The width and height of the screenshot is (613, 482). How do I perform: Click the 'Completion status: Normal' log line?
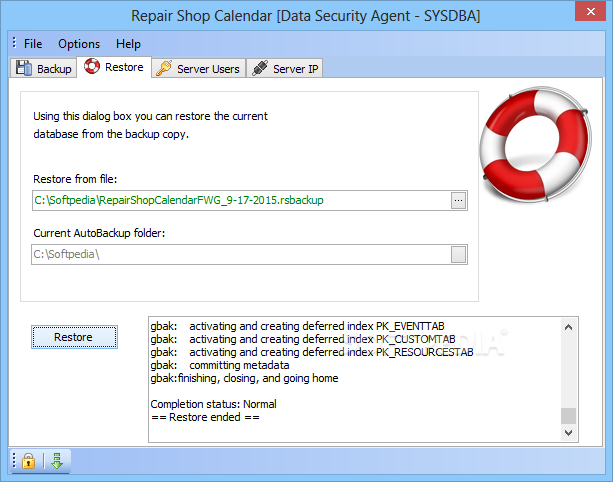213,404
